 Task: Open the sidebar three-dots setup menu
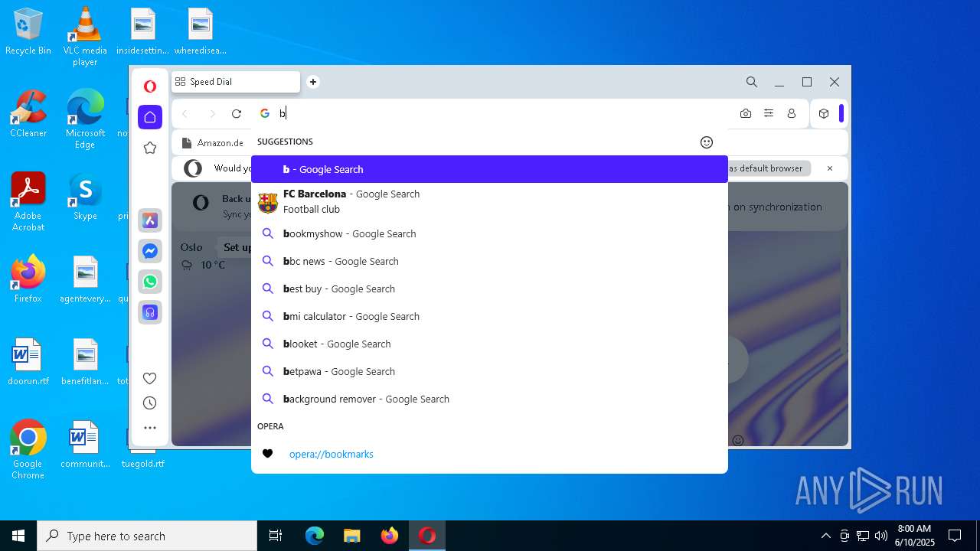tap(150, 428)
